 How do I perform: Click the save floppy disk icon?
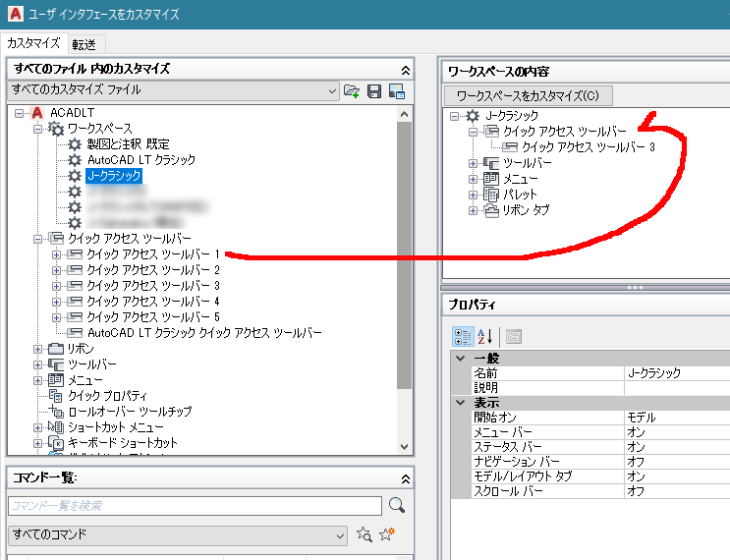(374, 91)
